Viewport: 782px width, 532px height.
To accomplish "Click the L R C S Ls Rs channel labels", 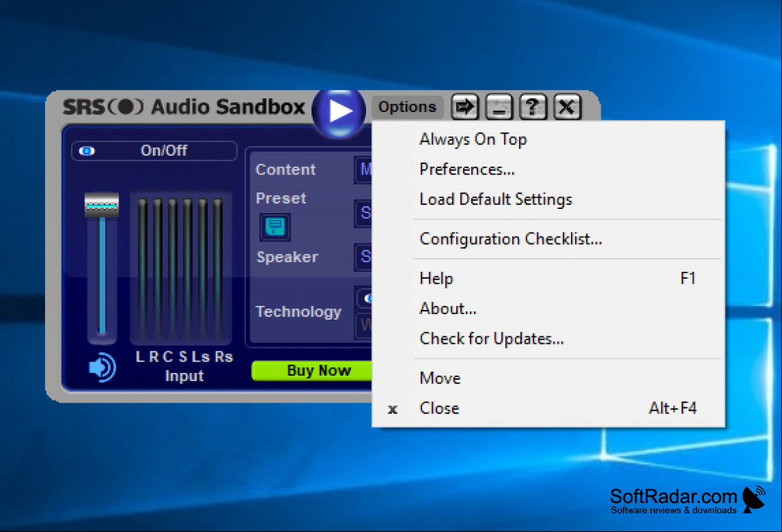I will pos(185,357).
